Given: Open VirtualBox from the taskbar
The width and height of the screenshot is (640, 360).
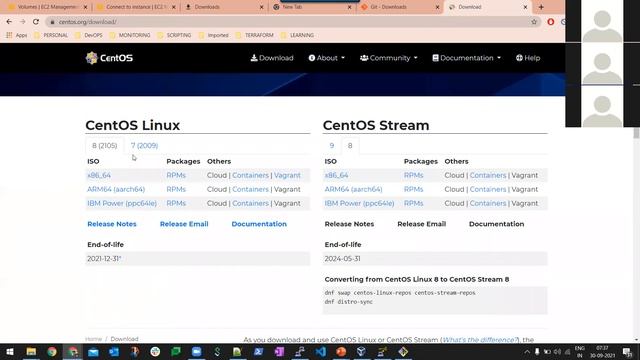Looking at the screenshot, I should click(361, 351).
